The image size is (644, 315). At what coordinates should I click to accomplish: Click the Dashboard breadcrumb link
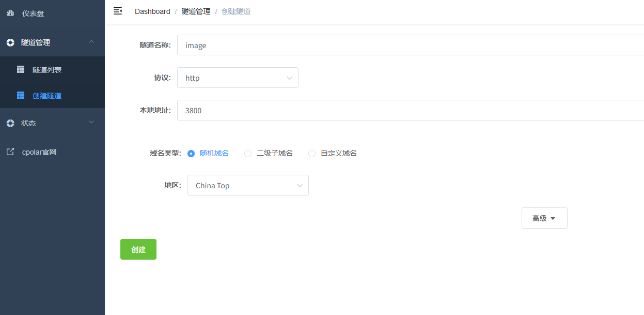pos(152,11)
